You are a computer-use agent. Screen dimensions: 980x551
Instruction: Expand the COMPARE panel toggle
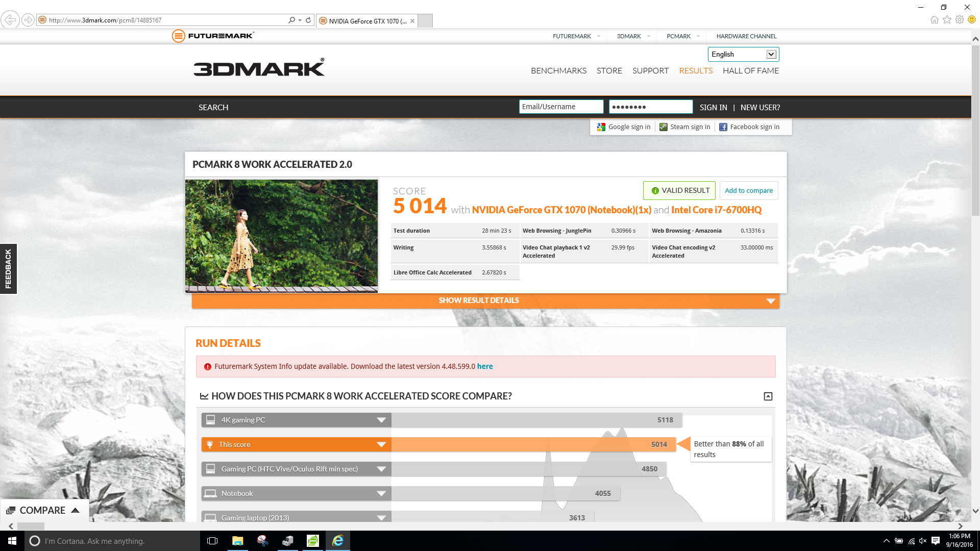point(75,510)
